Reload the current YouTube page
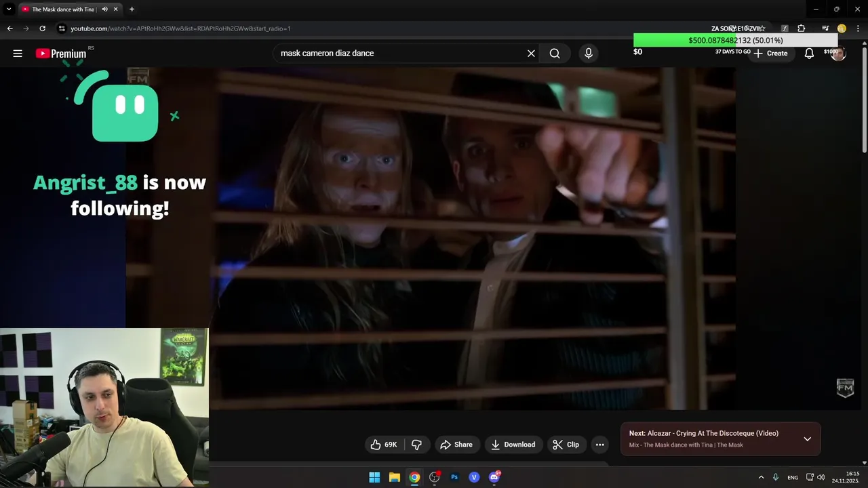The image size is (868, 488). (x=42, y=28)
